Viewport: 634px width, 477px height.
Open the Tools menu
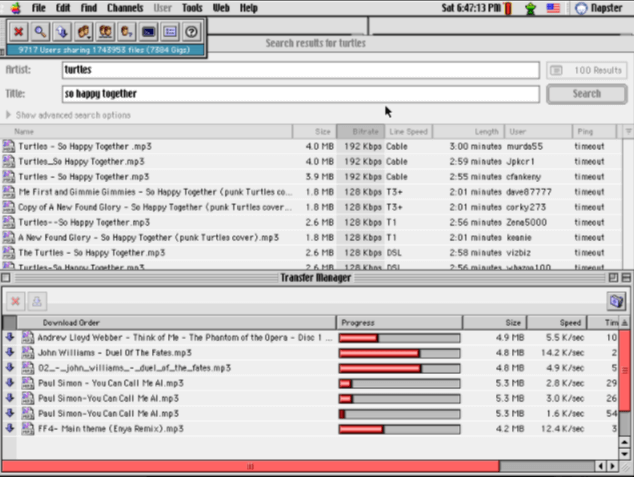point(191,8)
